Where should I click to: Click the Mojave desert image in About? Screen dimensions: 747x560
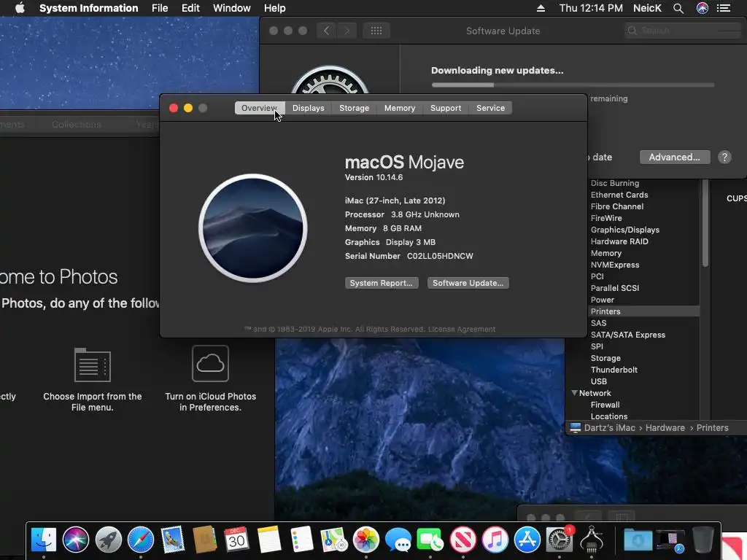[x=253, y=228]
